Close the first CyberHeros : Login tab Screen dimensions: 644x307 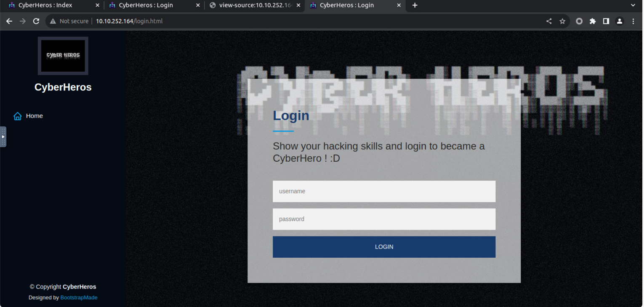[x=198, y=5]
